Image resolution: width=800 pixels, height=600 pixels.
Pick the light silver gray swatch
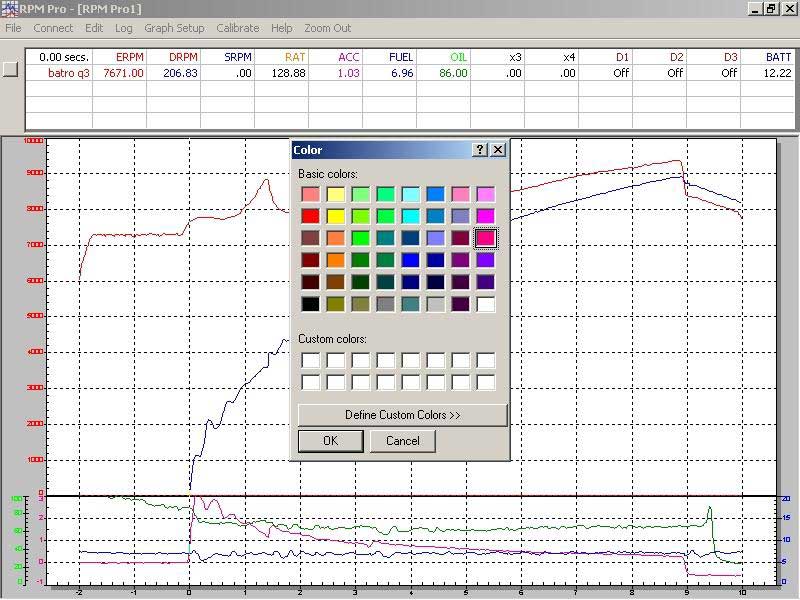436,304
